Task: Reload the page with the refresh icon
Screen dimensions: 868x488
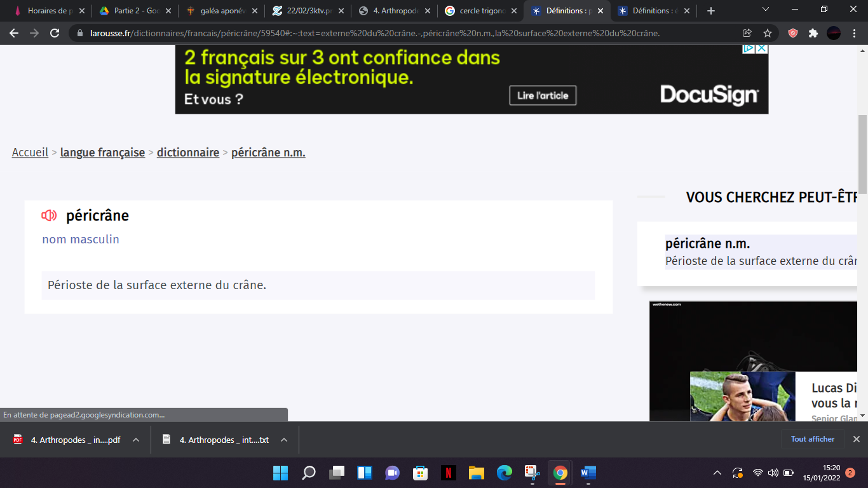Action: [x=55, y=33]
